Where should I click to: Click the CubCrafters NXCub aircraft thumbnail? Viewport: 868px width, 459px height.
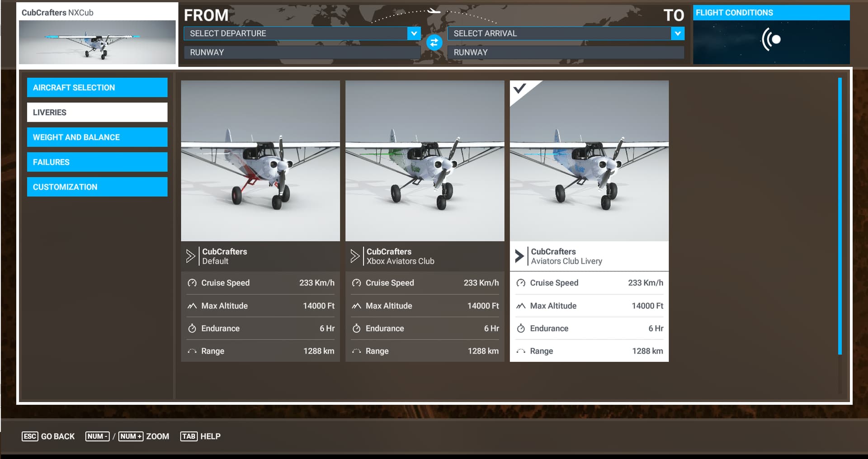point(97,41)
